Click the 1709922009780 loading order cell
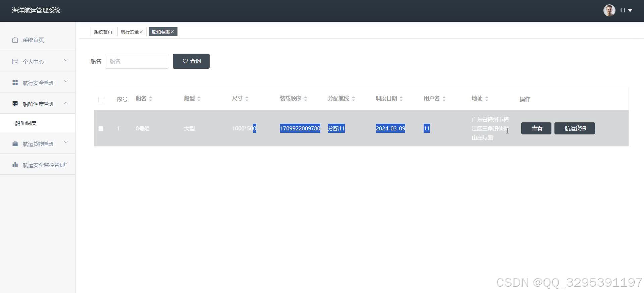The height and width of the screenshot is (293, 644). pos(300,128)
